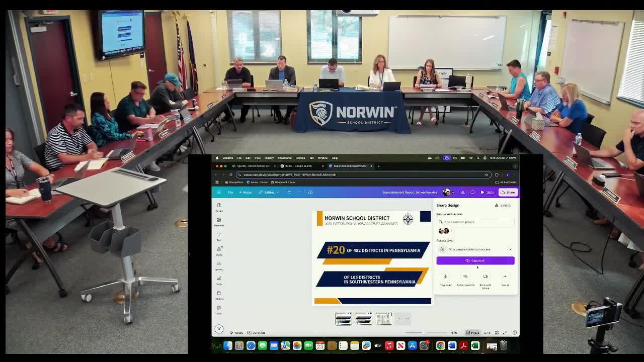Open the visitors count link
Image resolution: width=644 pixels, height=362 pixels.
503,205
